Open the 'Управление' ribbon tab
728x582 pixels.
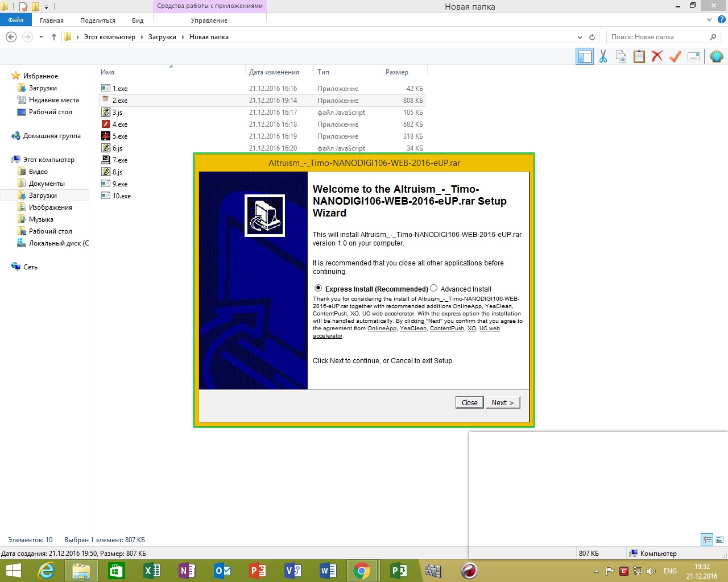(x=209, y=20)
